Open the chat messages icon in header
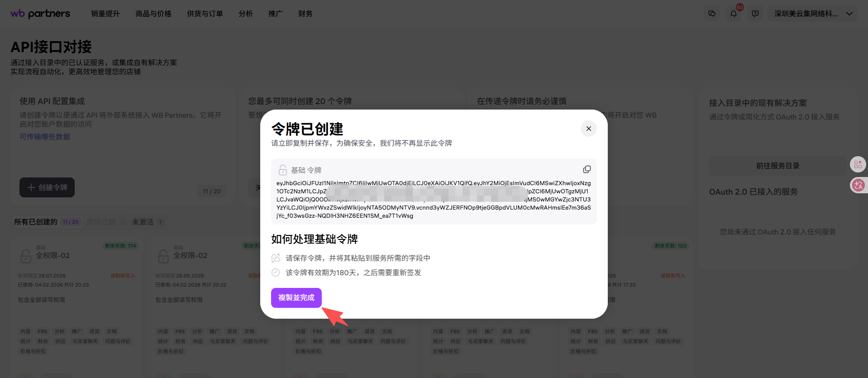 (712, 14)
